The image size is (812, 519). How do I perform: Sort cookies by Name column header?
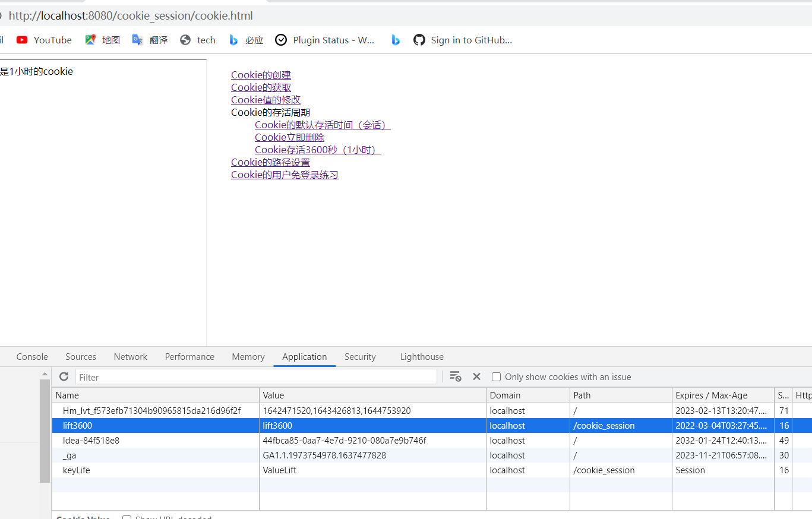coord(156,395)
